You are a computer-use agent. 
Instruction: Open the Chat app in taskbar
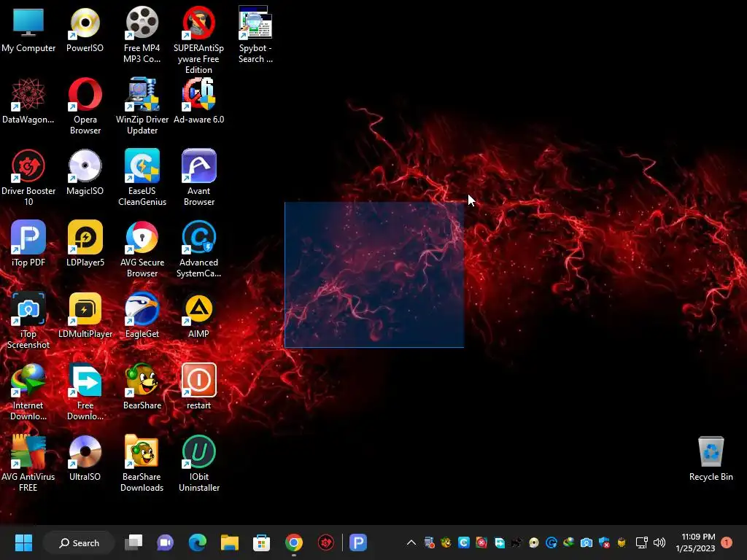coord(166,542)
